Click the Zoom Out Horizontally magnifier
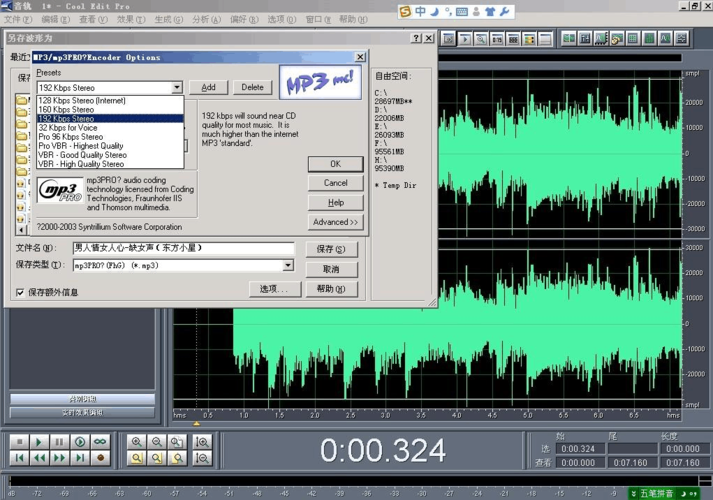713x500 pixels. (x=157, y=441)
